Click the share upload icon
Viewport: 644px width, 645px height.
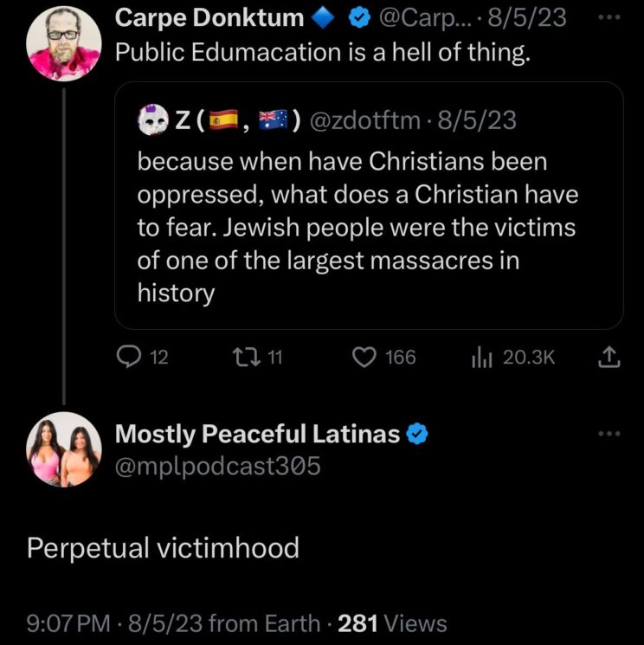[610, 357]
